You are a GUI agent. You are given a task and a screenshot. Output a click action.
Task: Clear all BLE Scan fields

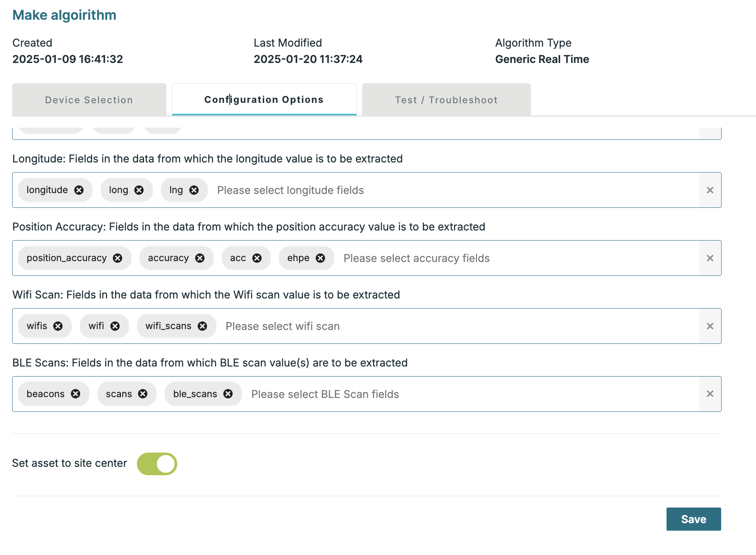710,394
